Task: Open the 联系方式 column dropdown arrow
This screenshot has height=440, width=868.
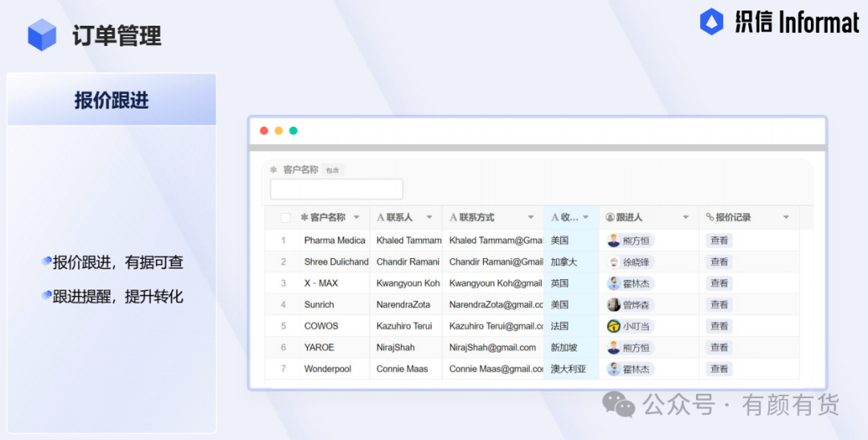Action: pos(531,217)
